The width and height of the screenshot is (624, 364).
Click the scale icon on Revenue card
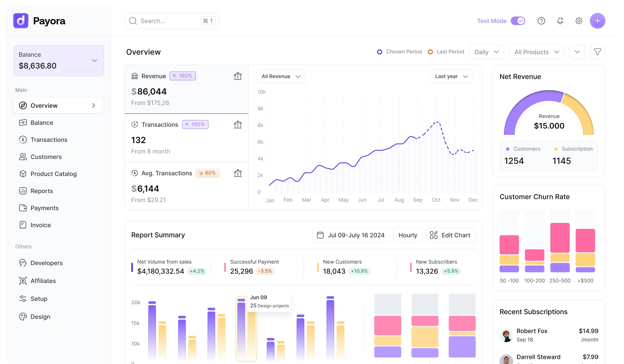[x=238, y=76]
